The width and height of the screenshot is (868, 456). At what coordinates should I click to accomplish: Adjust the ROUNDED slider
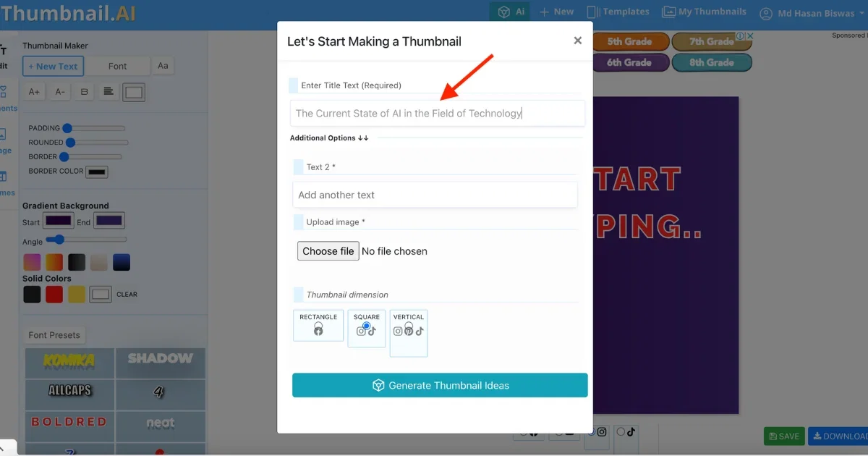(96, 143)
